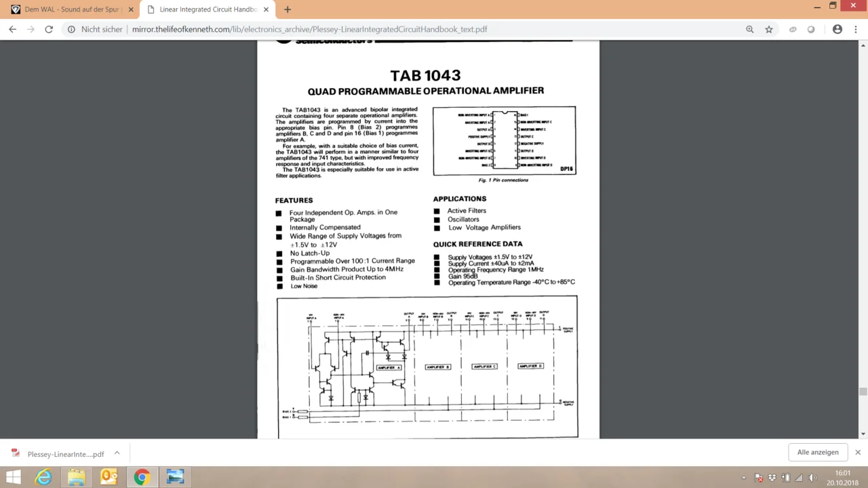The width and height of the screenshot is (868, 488).
Task: Show hidden system tray icons
Action: click(x=744, y=478)
